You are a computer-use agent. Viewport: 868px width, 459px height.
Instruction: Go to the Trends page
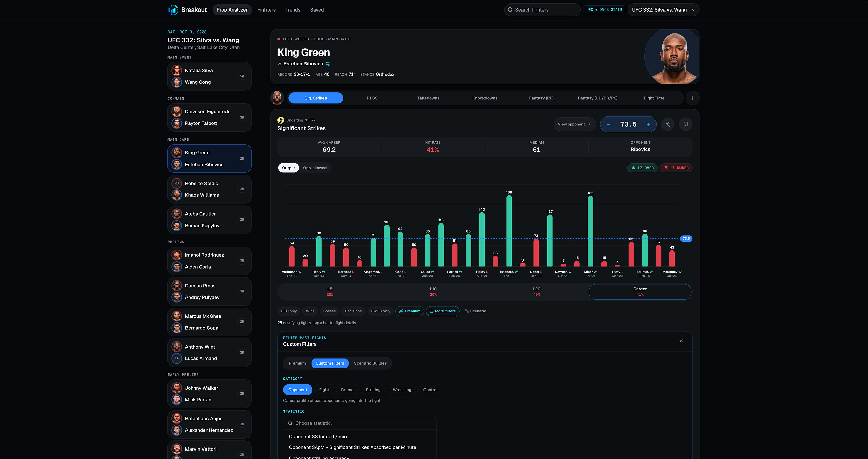coord(293,10)
